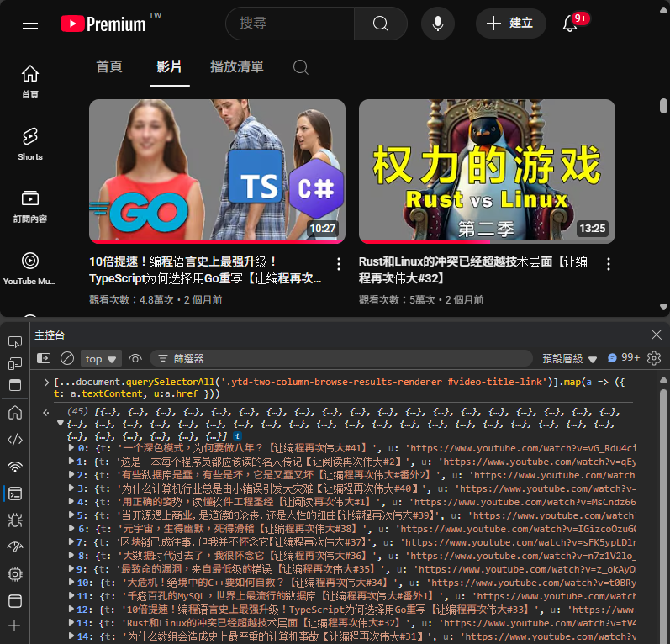
Task: Open Shorts in the left sidebar
Action: 30,144
